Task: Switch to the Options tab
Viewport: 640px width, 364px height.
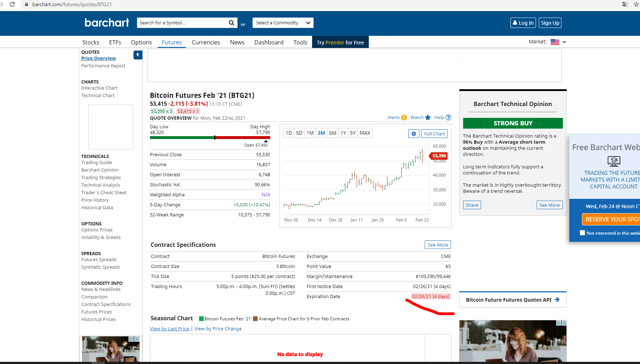Action: (141, 42)
